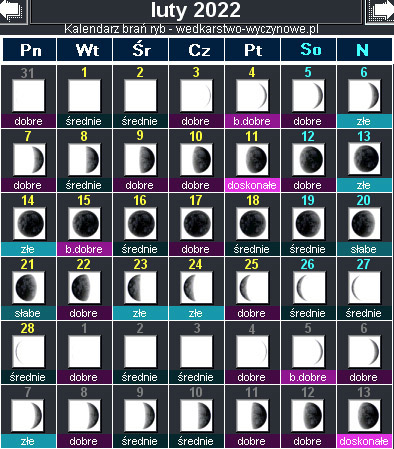
Task: Click 'złe' rating under February 13
Action: [364, 185]
